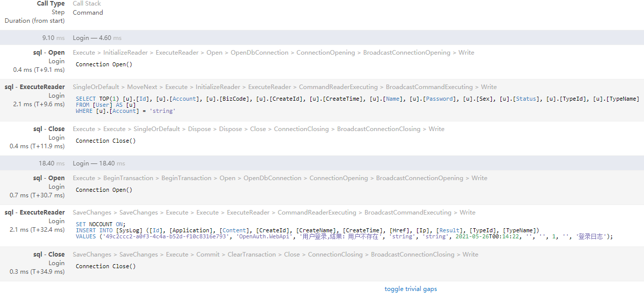
Task: Click the VALUES line containing 'OpenAuth.WebApi'
Action: click(x=344, y=236)
